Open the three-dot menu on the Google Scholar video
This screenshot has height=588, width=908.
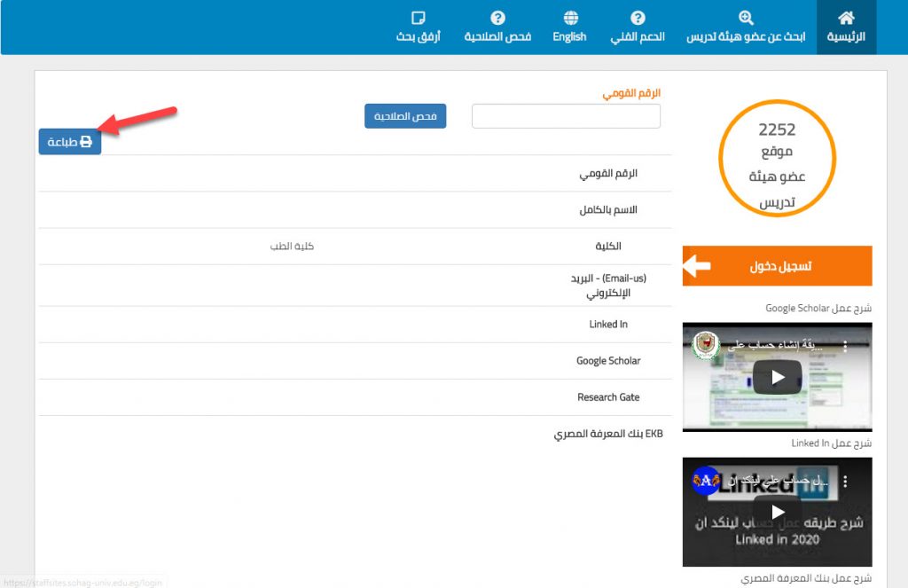[x=846, y=347]
